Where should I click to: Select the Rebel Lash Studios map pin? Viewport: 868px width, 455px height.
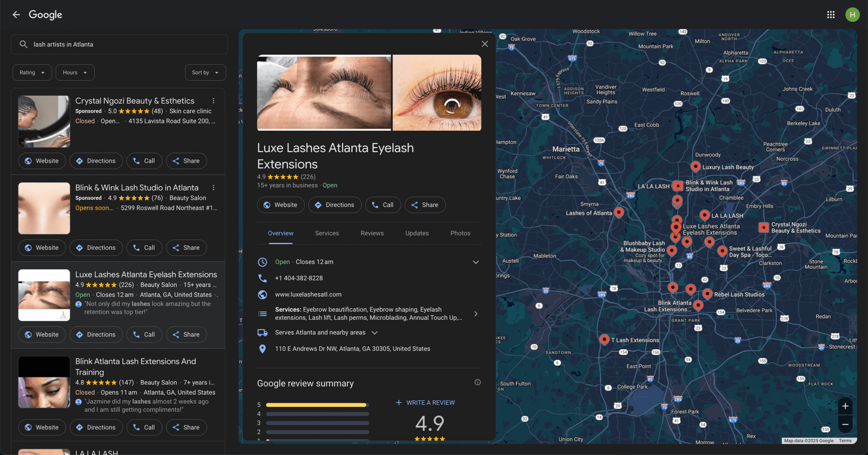(x=707, y=294)
